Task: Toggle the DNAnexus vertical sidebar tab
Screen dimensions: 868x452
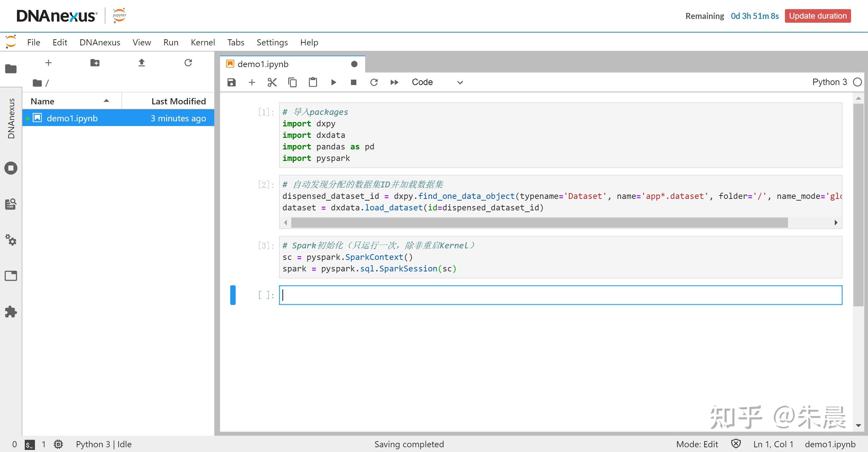Action: 11,119
